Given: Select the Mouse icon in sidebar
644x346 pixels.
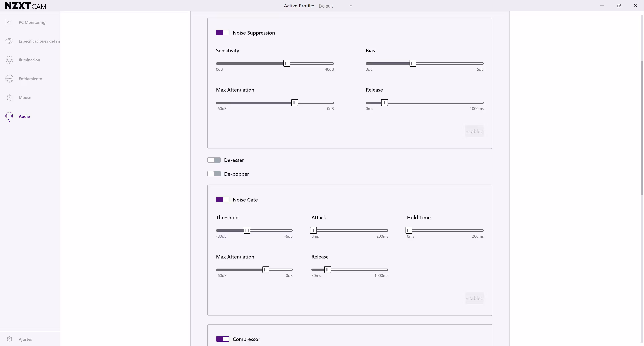Looking at the screenshot, I should pos(10,97).
